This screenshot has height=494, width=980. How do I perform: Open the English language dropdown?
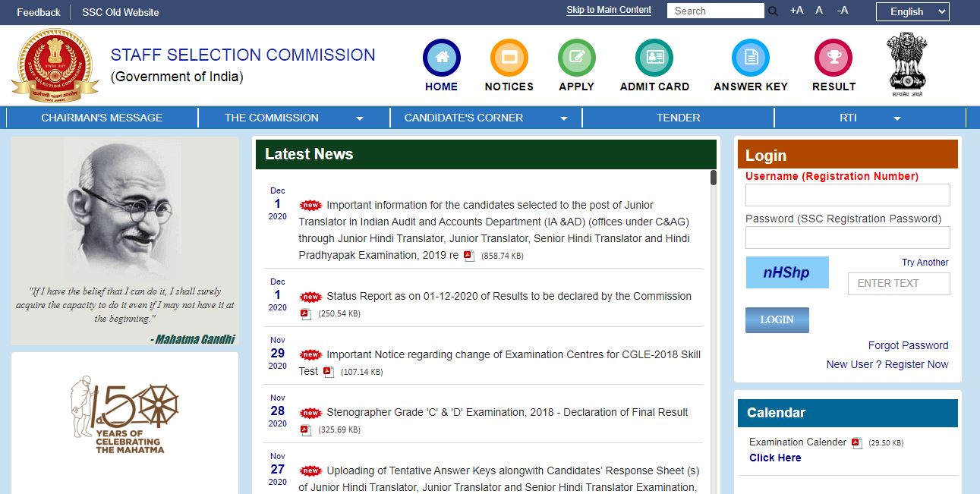(912, 11)
